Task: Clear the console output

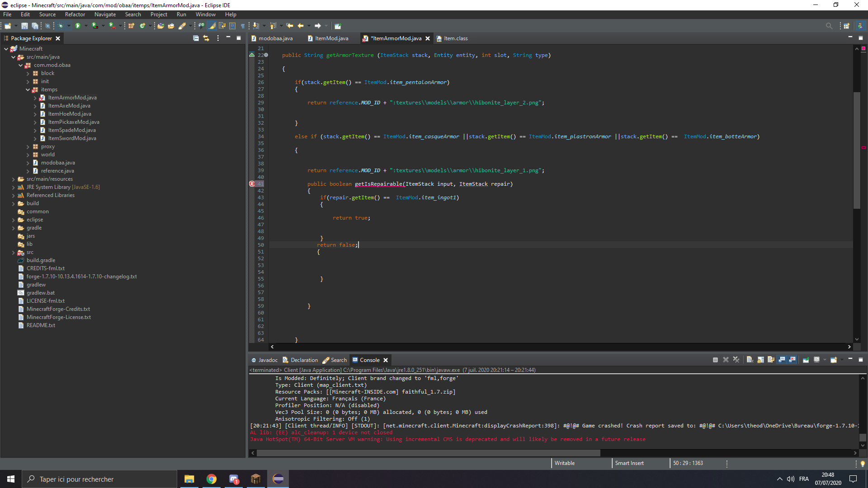Action: 750,360
